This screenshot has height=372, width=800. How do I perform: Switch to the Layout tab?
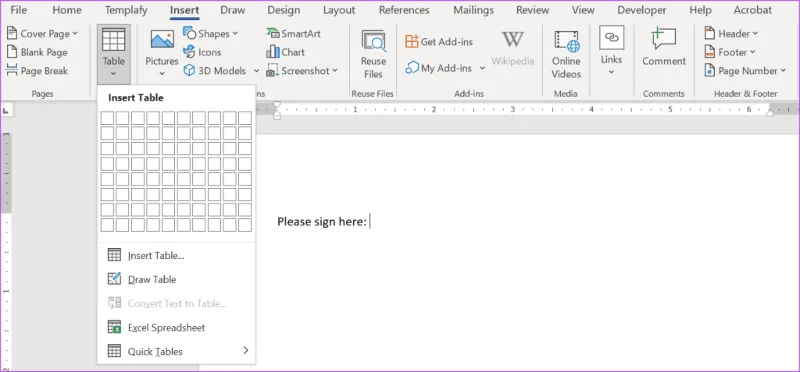[x=339, y=10]
